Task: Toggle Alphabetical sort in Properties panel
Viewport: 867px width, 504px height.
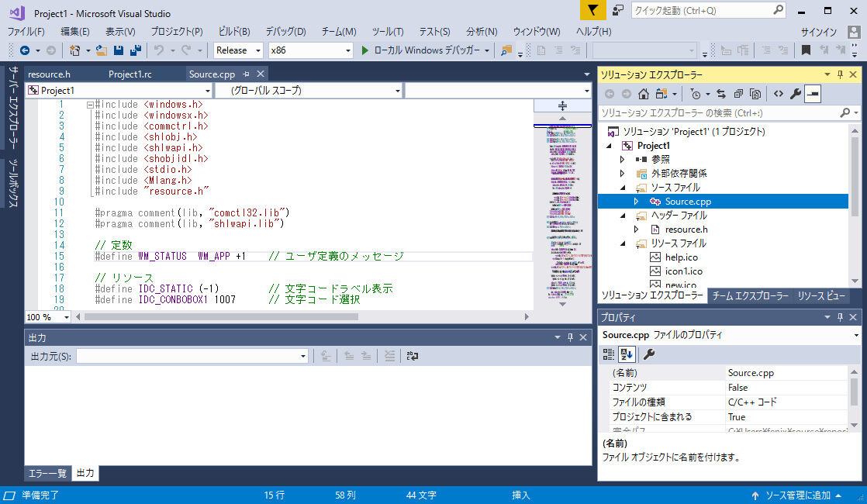Action: (x=627, y=354)
